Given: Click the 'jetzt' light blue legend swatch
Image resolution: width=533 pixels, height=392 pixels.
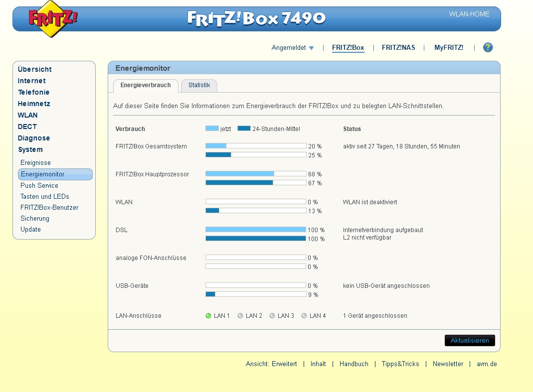Looking at the screenshot, I should pyautogui.click(x=212, y=129).
